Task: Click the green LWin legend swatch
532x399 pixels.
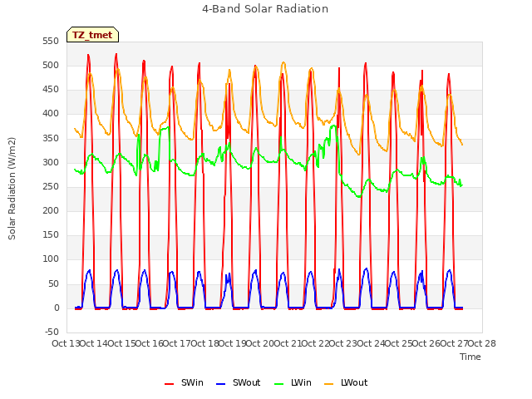Action: tap(278, 384)
